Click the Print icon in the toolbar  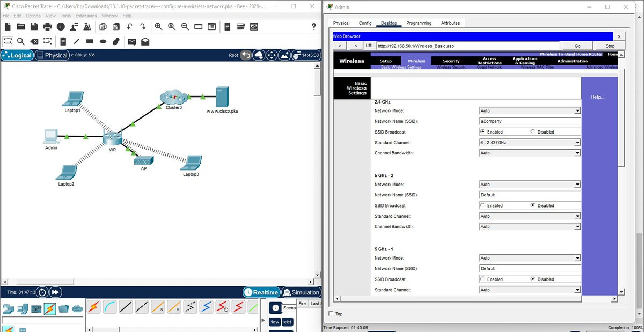47,26
